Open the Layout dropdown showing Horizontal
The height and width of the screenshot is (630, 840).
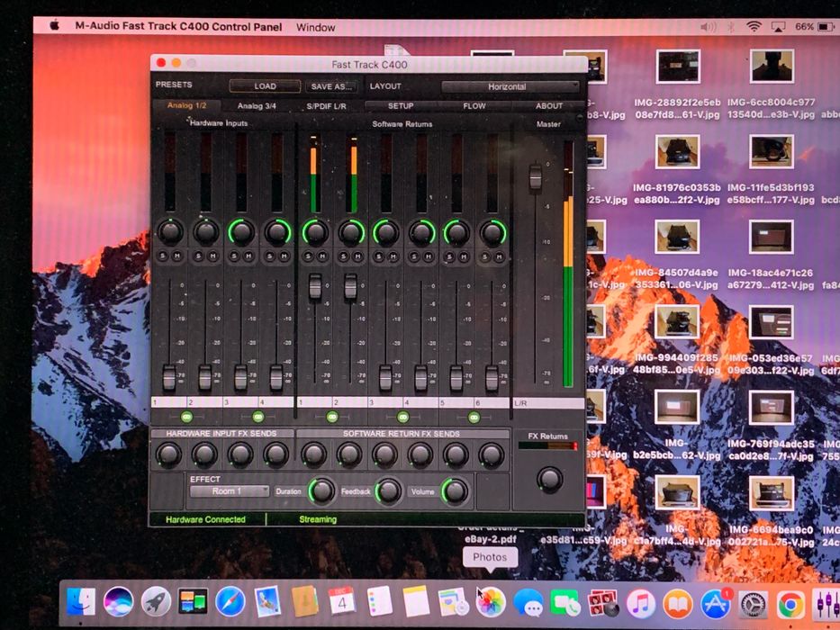510,86
